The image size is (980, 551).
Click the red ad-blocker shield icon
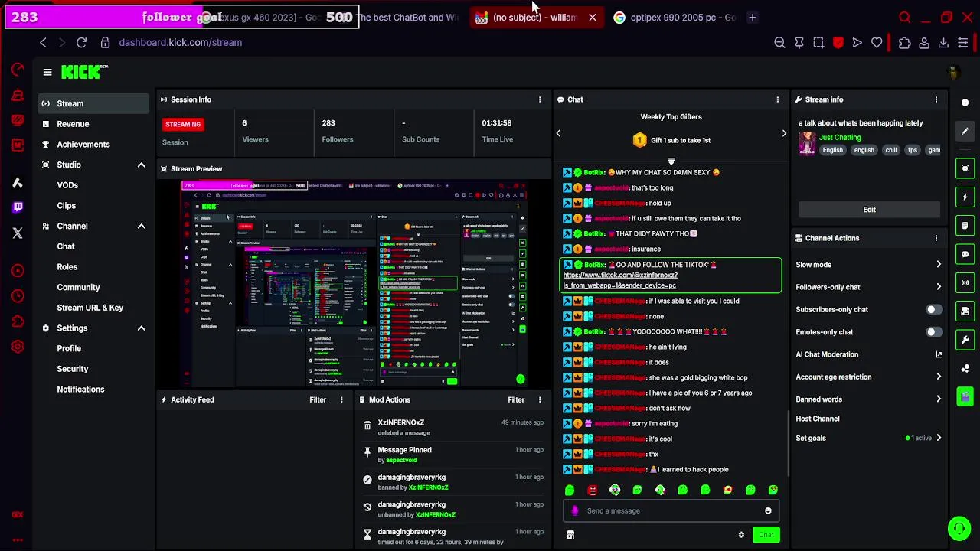(x=838, y=43)
